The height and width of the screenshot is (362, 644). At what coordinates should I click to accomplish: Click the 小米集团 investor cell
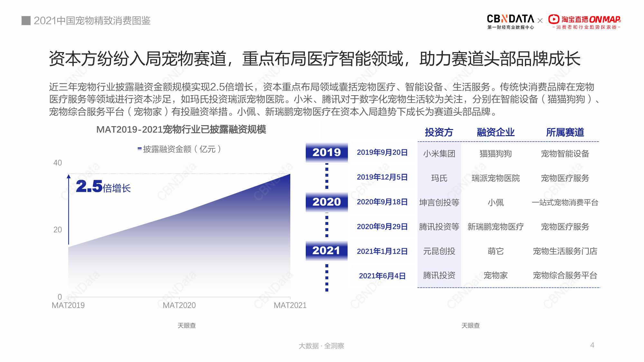439,153
